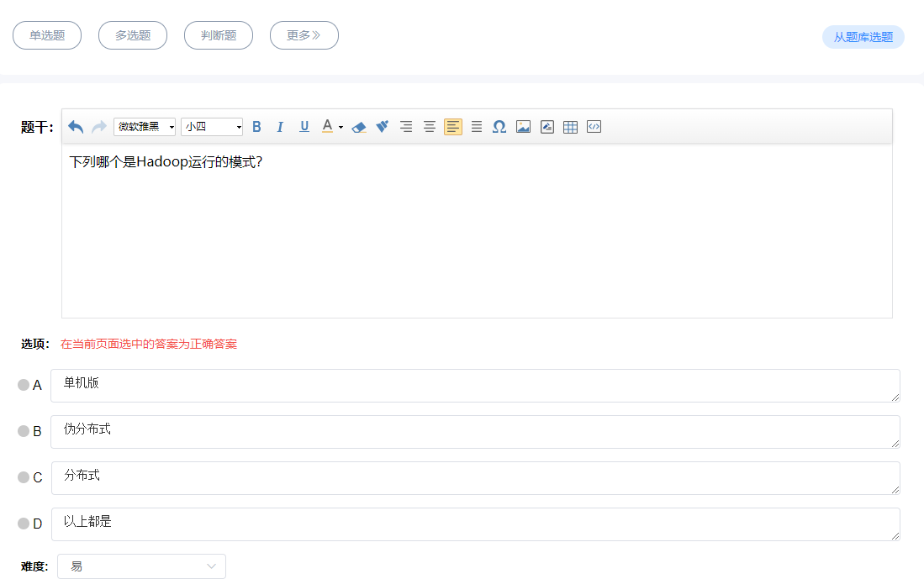Screen dimensions: 924x579
Task: Click the undo arrow in editor toolbar
Action: (76, 127)
